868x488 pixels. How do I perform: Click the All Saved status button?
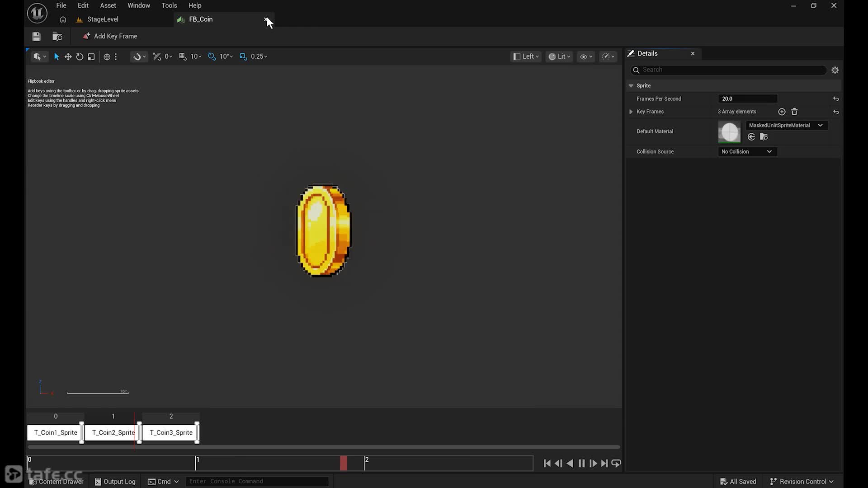click(x=738, y=482)
